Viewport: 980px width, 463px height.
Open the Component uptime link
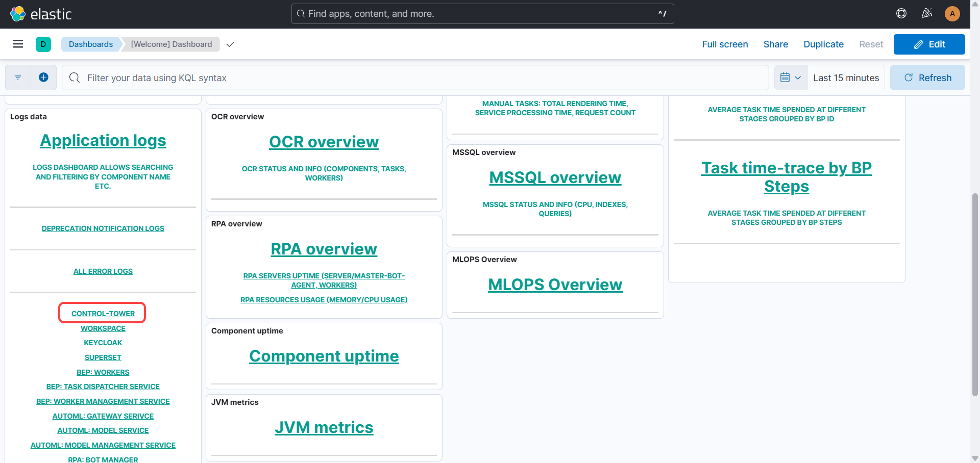tap(324, 356)
